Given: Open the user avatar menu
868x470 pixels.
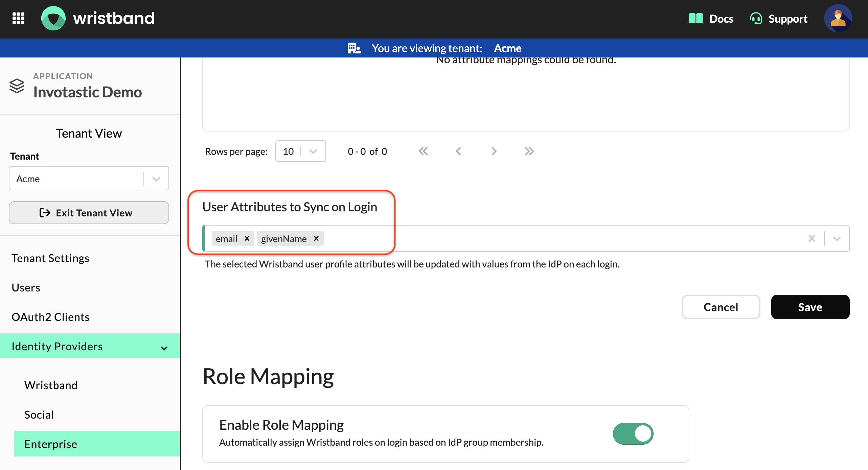Looking at the screenshot, I should 838,18.
